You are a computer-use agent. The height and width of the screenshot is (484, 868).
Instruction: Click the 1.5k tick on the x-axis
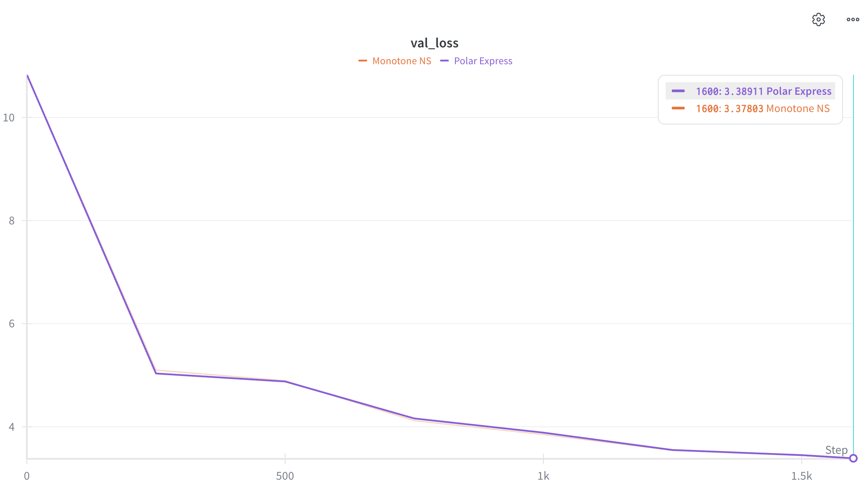801,476
